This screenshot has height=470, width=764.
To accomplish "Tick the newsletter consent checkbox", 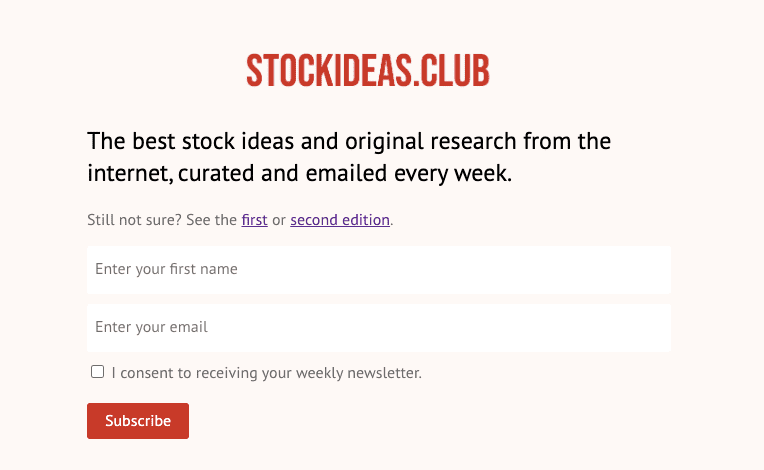I will [x=97, y=372].
